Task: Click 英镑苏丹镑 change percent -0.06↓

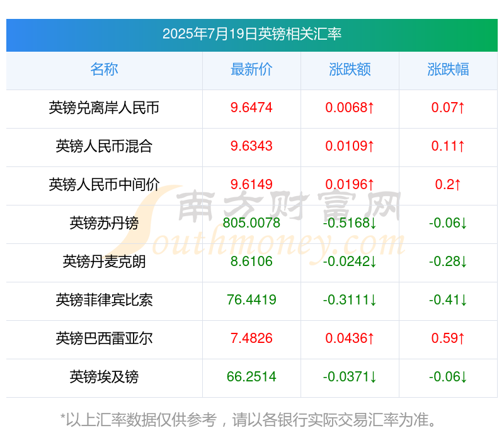Action: pos(448,223)
